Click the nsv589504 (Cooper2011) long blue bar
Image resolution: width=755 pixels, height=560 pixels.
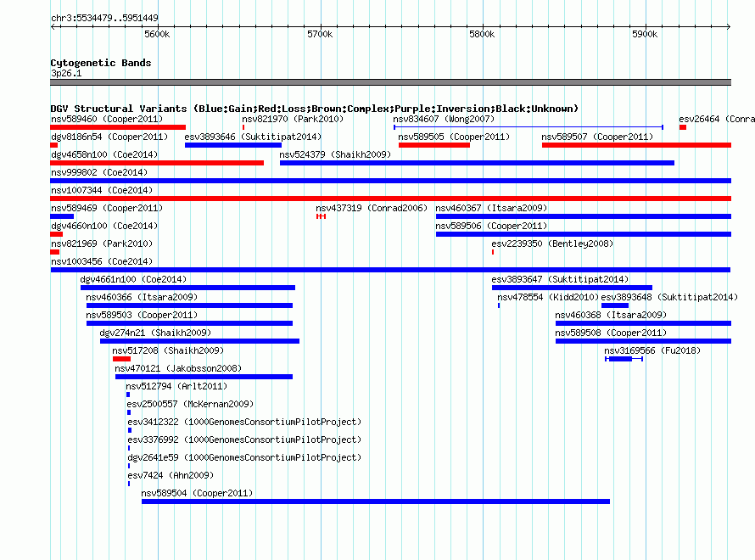click(x=376, y=501)
